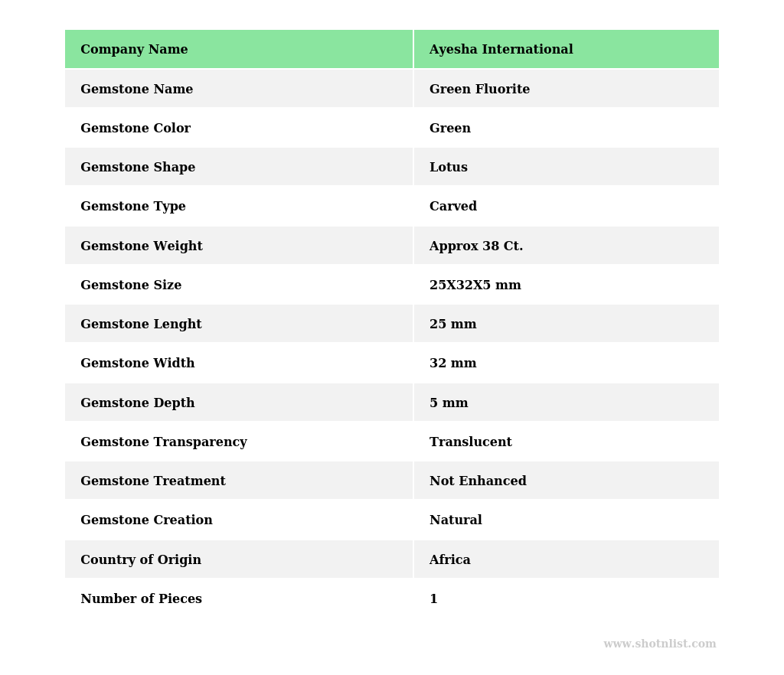The width and height of the screenshot is (784, 675).
Task: Click the Lotus shape value
Action: coord(448,168)
